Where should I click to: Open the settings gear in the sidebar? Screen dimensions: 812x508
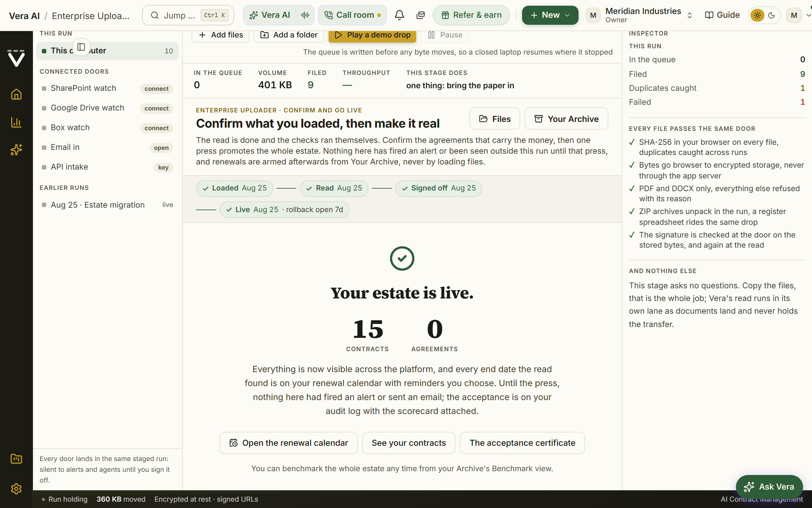click(16, 489)
